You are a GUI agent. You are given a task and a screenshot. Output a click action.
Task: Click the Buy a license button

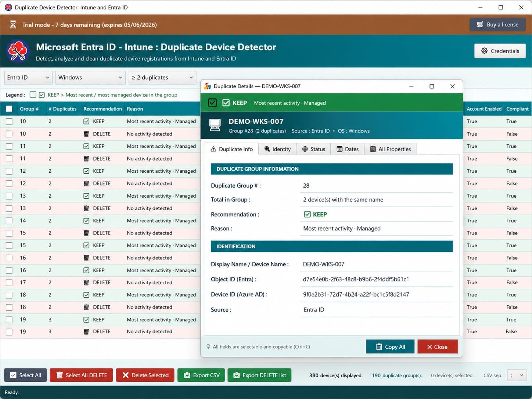coord(497,25)
